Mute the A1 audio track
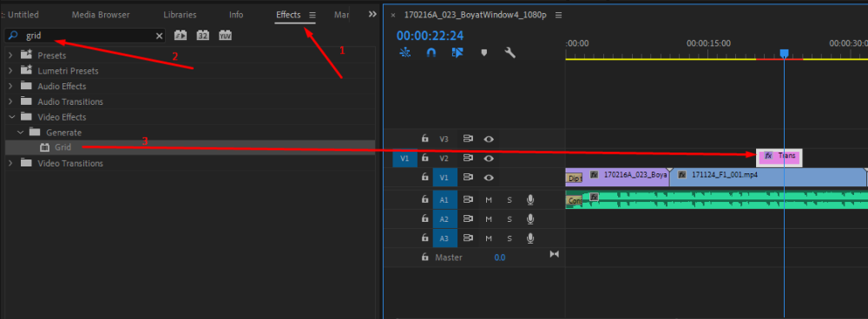Image resolution: width=868 pixels, height=319 pixels. [x=489, y=200]
